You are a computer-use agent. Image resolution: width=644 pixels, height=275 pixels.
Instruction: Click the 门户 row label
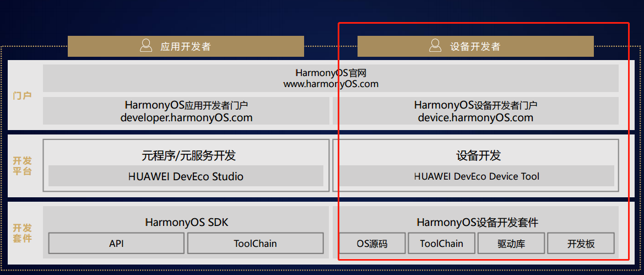pyautogui.click(x=22, y=96)
